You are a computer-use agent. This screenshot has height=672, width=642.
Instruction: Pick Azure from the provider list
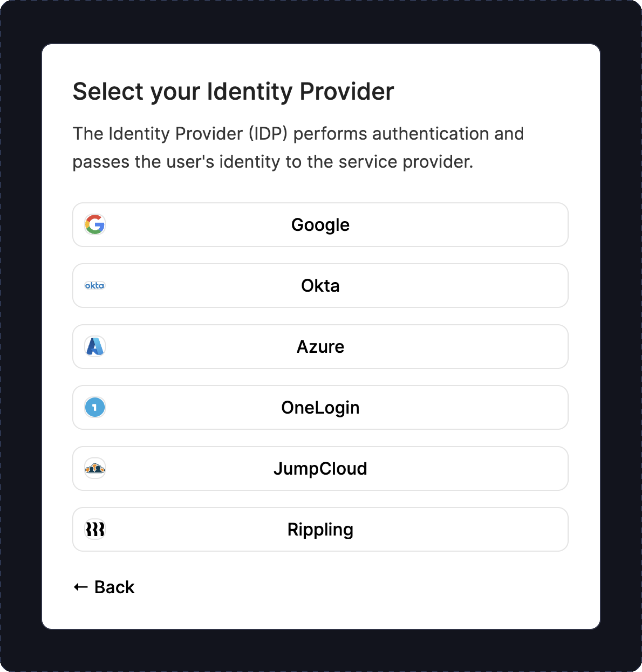click(x=320, y=347)
